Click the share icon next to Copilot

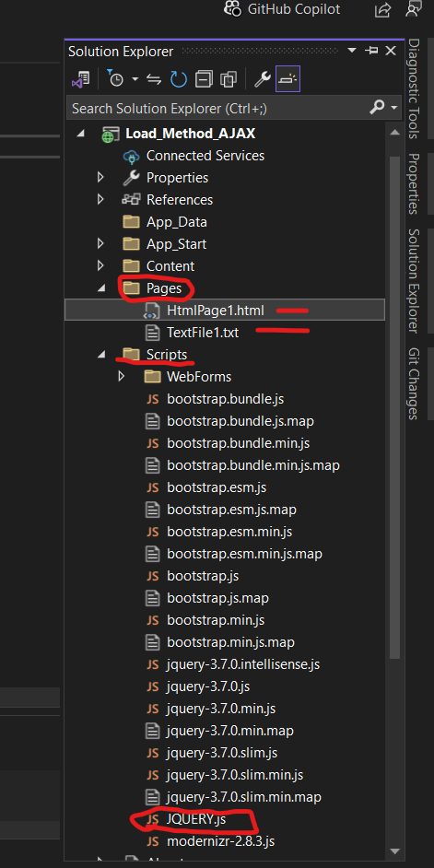click(382, 9)
